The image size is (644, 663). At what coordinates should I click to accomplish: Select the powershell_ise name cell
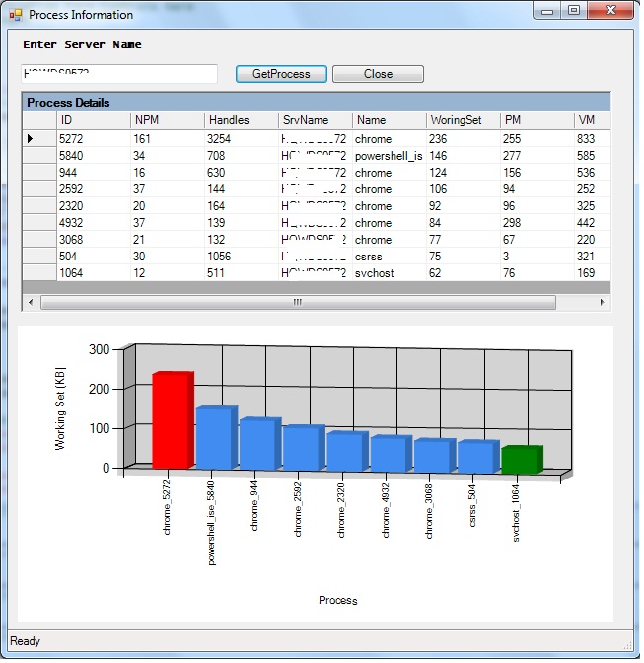(x=388, y=156)
